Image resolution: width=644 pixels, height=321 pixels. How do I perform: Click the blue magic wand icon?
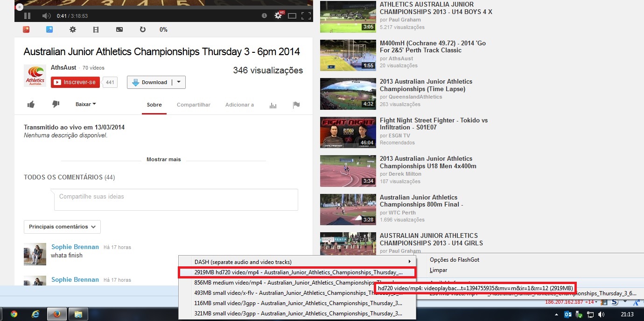tap(49, 29)
